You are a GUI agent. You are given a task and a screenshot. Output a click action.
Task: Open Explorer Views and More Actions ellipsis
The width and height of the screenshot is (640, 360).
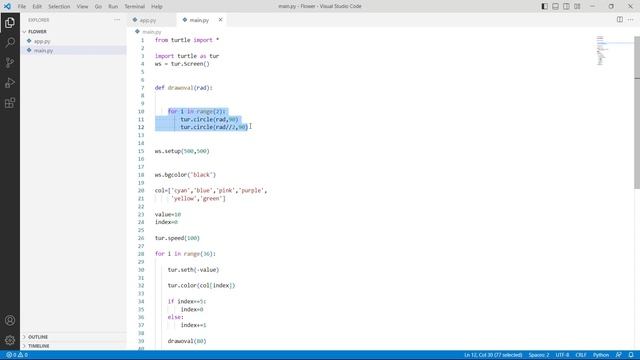(117, 20)
